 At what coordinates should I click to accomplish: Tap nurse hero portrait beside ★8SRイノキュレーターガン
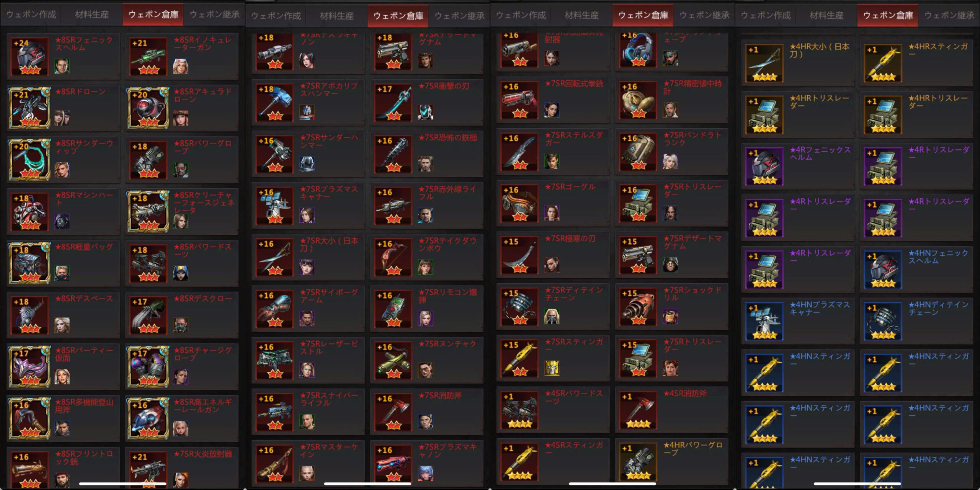[x=180, y=66]
